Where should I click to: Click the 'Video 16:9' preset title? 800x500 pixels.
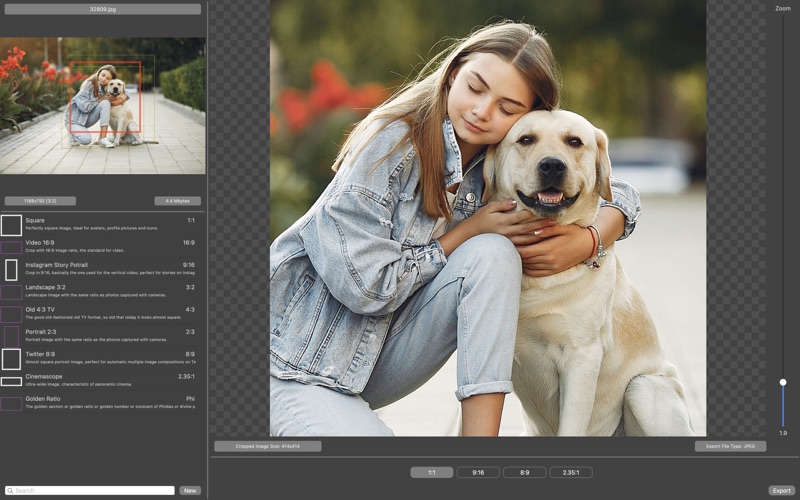pyautogui.click(x=40, y=243)
